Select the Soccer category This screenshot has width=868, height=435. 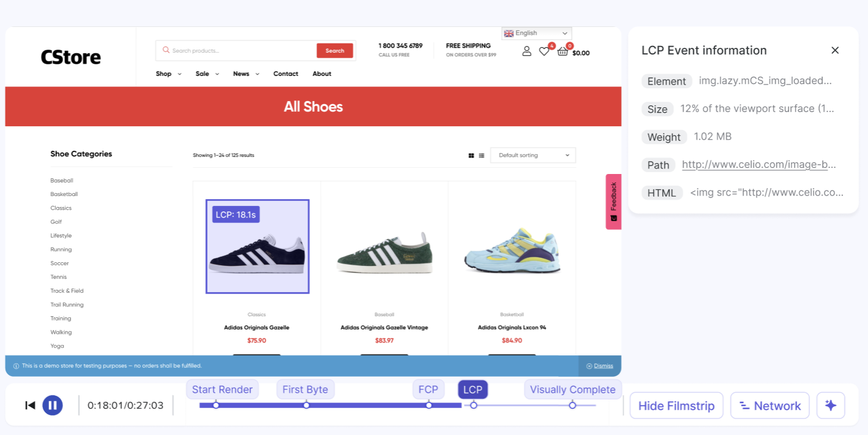pos(59,263)
